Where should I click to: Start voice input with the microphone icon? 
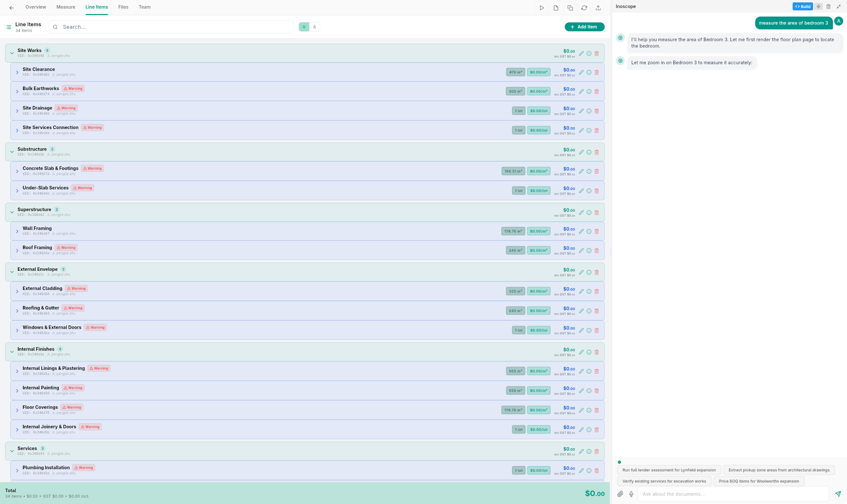coord(631,494)
